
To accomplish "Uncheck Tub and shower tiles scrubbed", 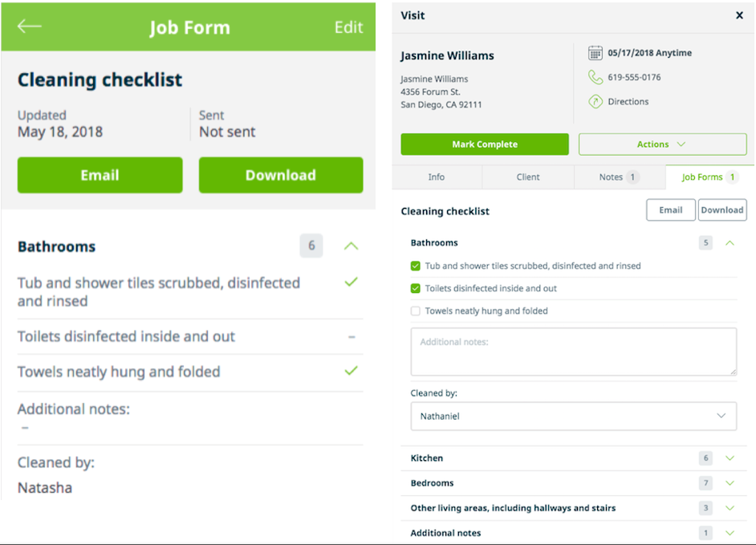I will pos(416,265).
